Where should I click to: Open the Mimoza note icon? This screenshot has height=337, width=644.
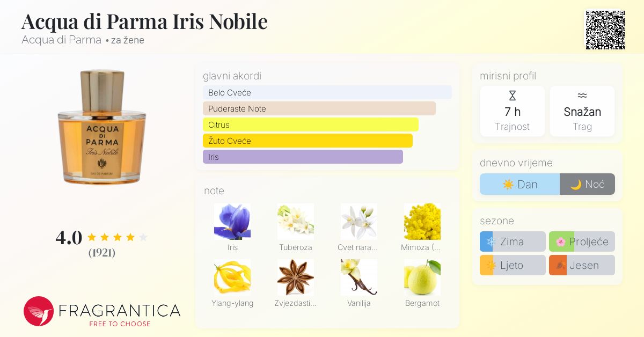tap(422, 221)
